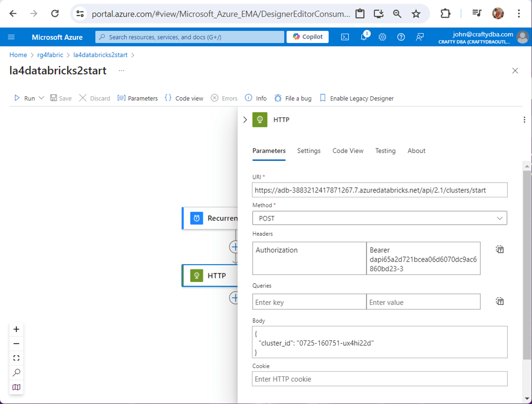View Azure notifications bell
Viewport: 532px width, 404px height.
pyautogui.click(x=364, y=37)
